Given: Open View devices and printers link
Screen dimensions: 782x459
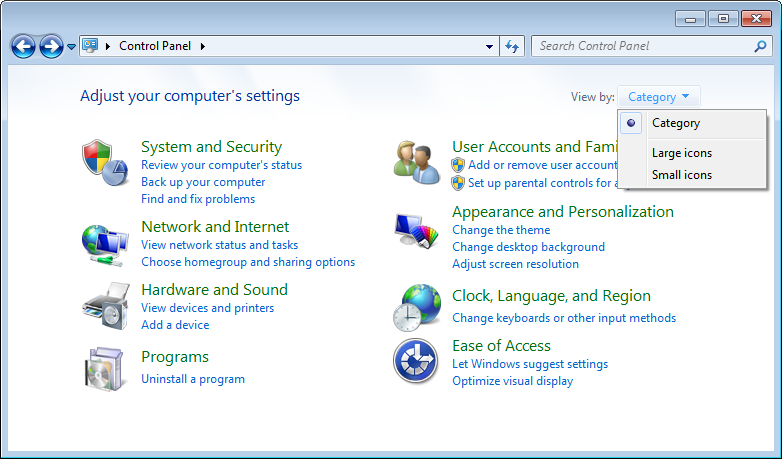Looking at the screenshot, I should pos(207,308).
